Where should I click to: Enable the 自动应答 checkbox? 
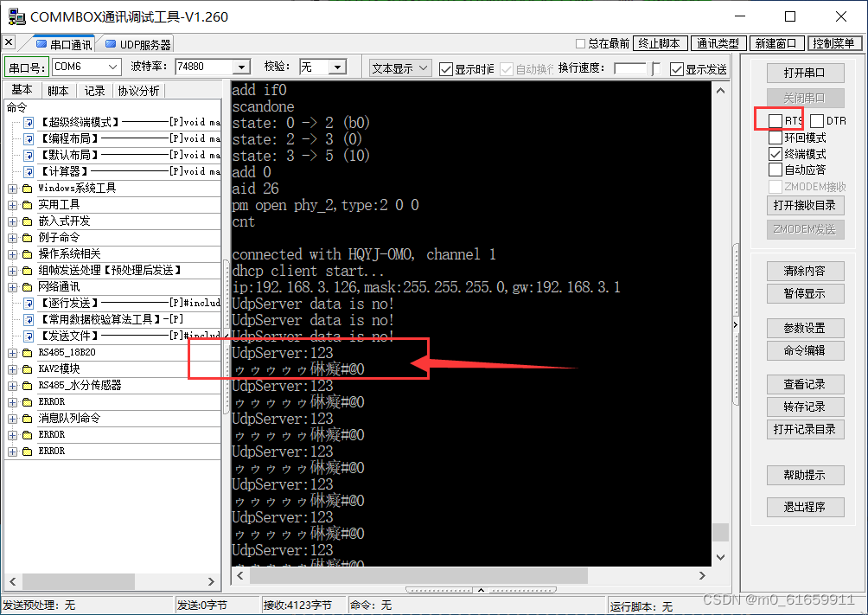pyautogui.click(x=775, y=170)
